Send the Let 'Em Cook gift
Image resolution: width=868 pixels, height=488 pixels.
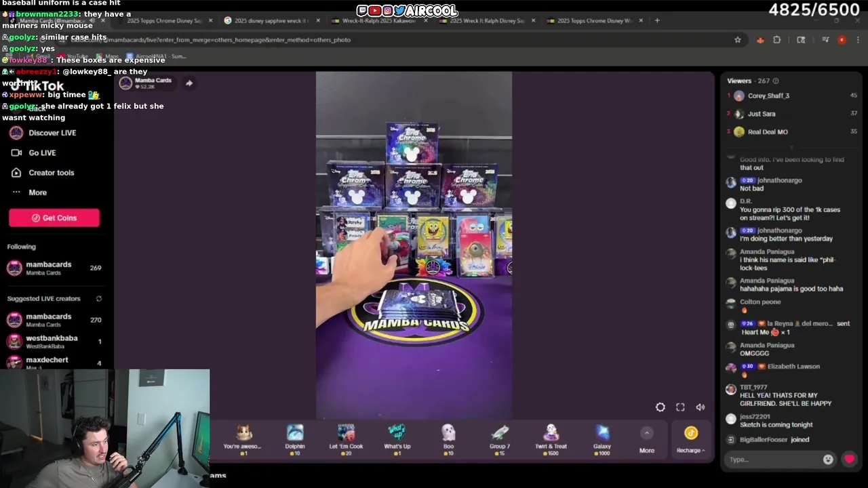coord(346,439)
